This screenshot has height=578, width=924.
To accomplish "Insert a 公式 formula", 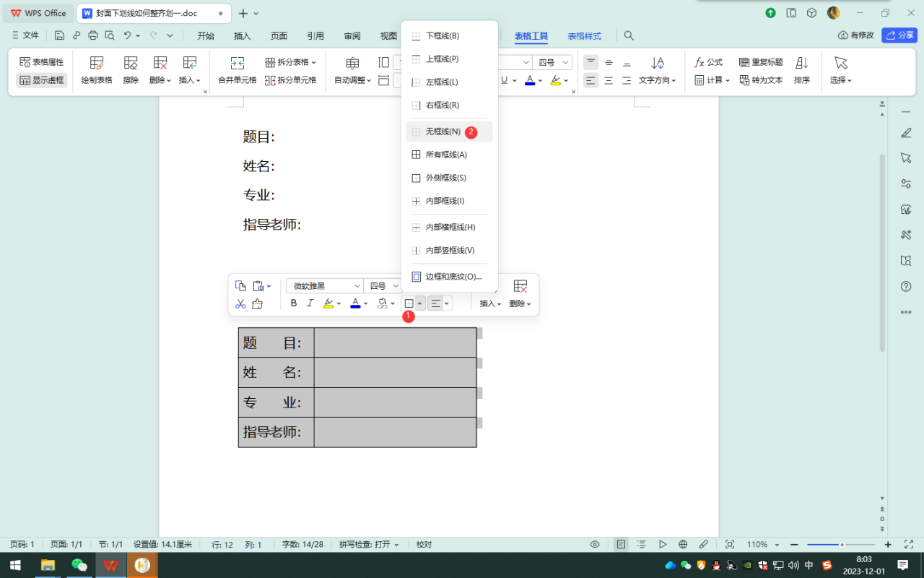I will (709, 62).
